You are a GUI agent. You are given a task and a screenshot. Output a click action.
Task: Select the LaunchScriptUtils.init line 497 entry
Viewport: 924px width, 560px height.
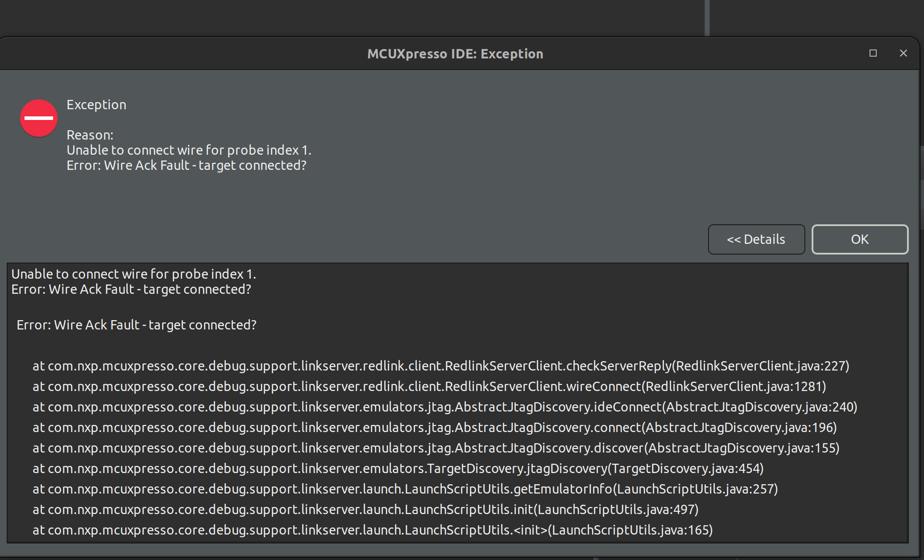click(365, 510)
